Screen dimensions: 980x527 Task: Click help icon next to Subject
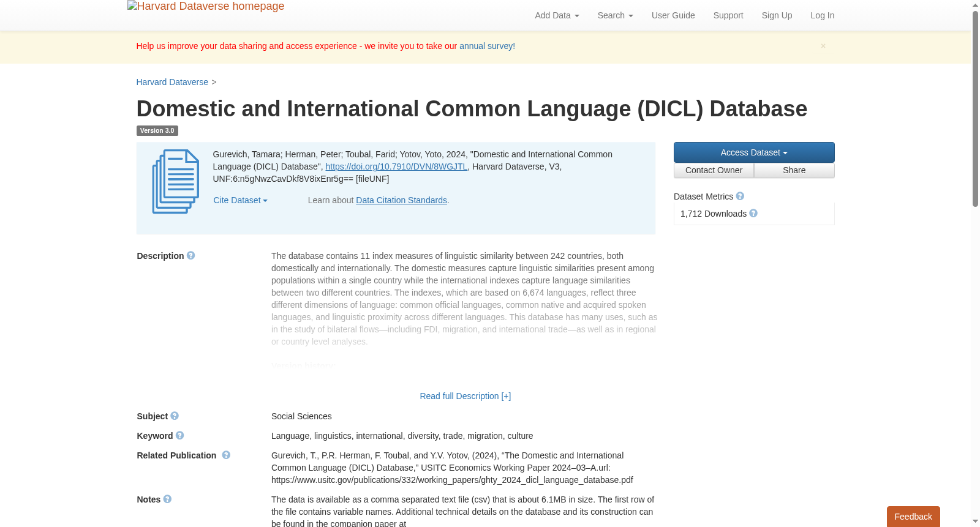click(x=175, y=416)
